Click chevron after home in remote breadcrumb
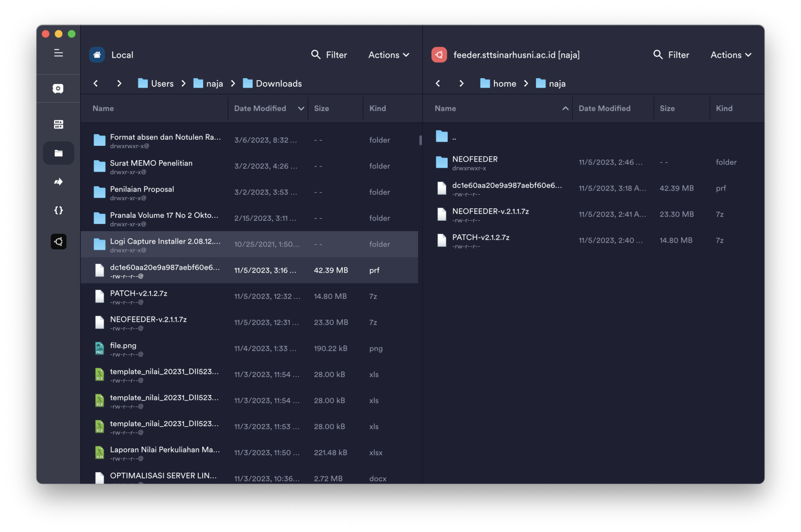This screenshot has width=801, height=532. 526,83
